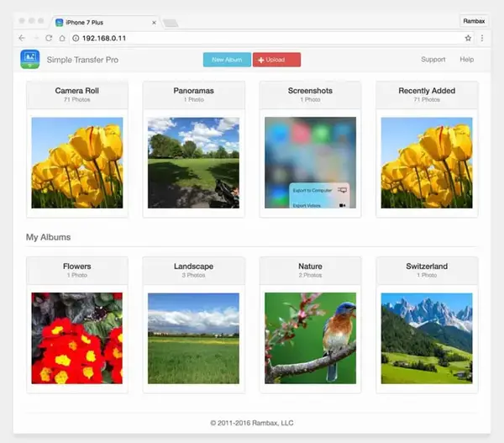Click the browser forward arrow

point(35,38)
